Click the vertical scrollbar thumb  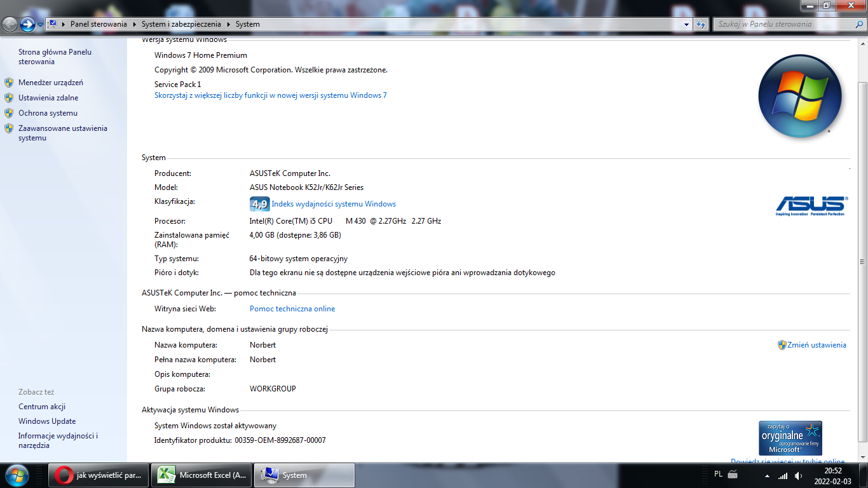tap(862, 262)
